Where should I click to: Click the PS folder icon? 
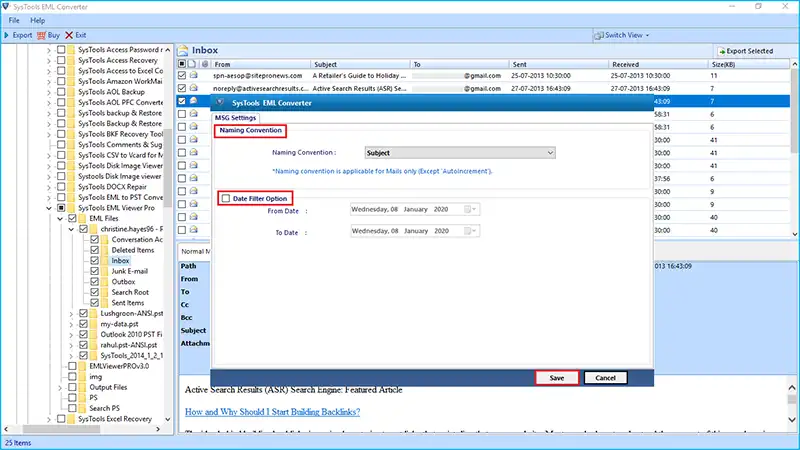click(x=82, y=398)
